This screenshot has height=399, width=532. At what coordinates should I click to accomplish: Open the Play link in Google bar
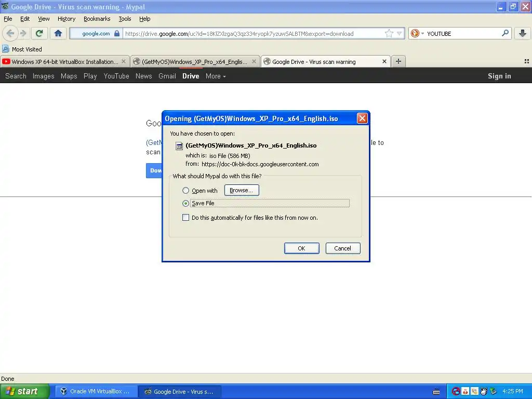(x=90, y=76)
